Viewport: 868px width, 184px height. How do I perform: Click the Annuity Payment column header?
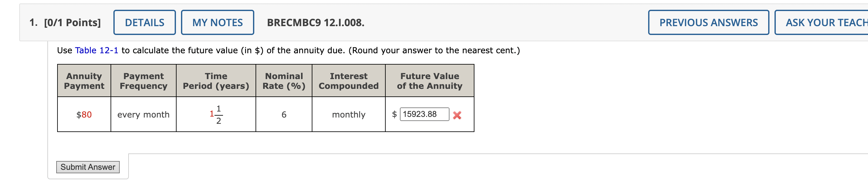[x=84, y=81]
